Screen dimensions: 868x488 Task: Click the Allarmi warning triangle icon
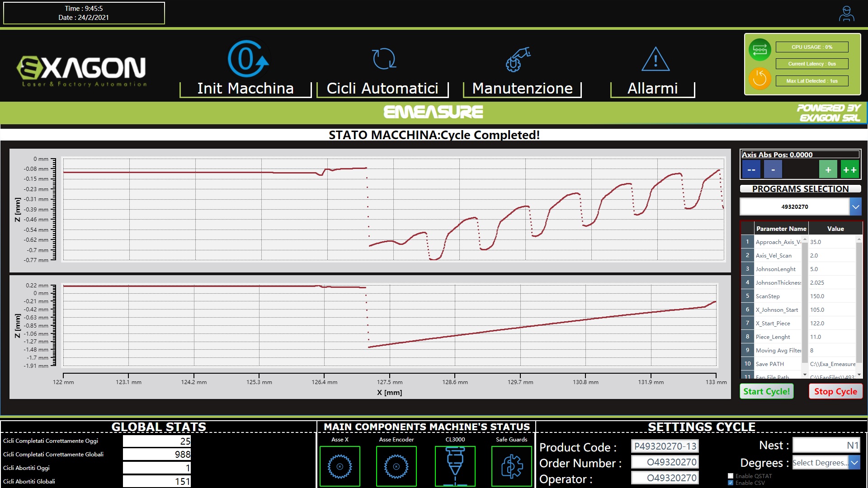(x=656, y=59)
